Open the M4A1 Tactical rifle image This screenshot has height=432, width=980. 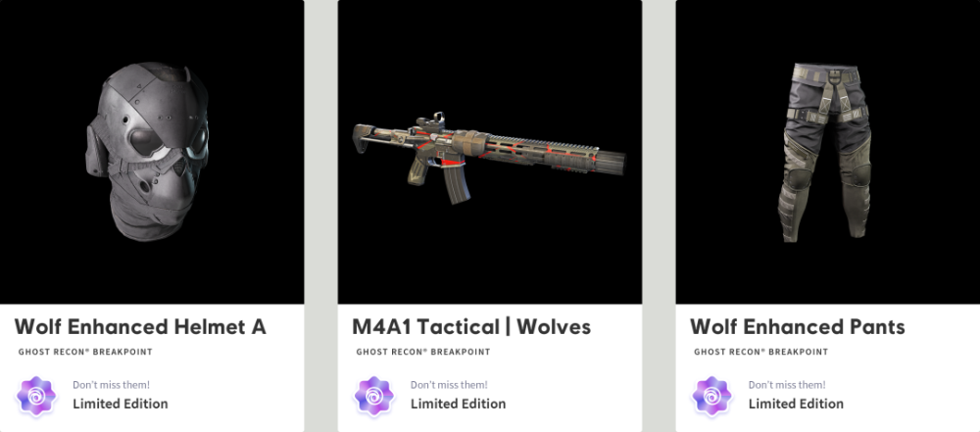tap(489, 157)
